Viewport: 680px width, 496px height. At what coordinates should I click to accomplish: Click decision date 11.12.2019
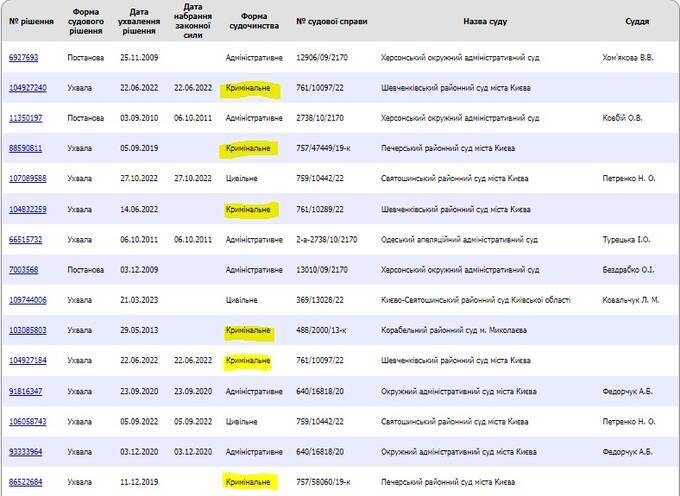139,482
